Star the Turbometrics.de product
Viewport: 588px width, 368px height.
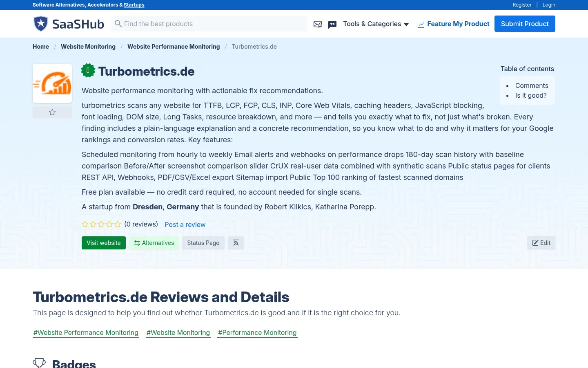pyautogui.click(x=52, y=112)
